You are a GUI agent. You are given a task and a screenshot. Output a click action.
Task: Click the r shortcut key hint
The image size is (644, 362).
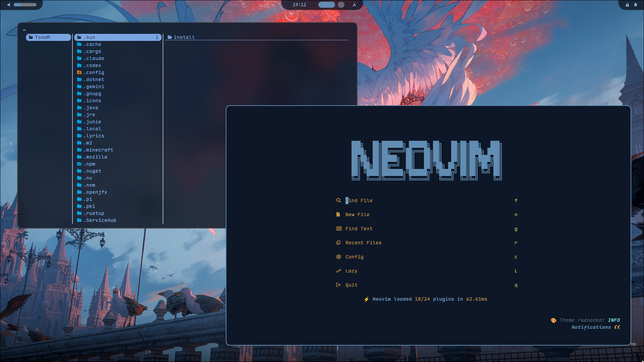click(516, 243)
